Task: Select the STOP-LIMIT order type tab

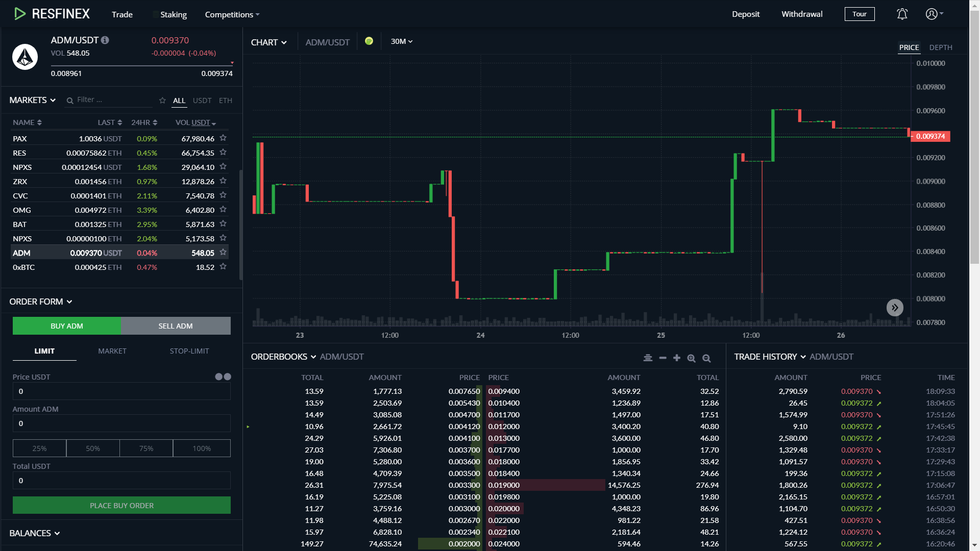Action: pyautogui.click(x=189, y=351)
